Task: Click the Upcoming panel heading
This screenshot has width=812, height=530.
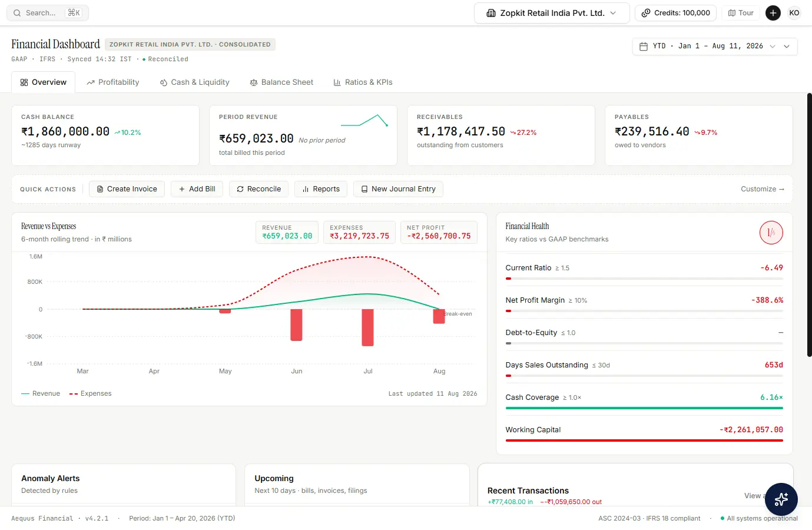Action: [x=274, y=479]
